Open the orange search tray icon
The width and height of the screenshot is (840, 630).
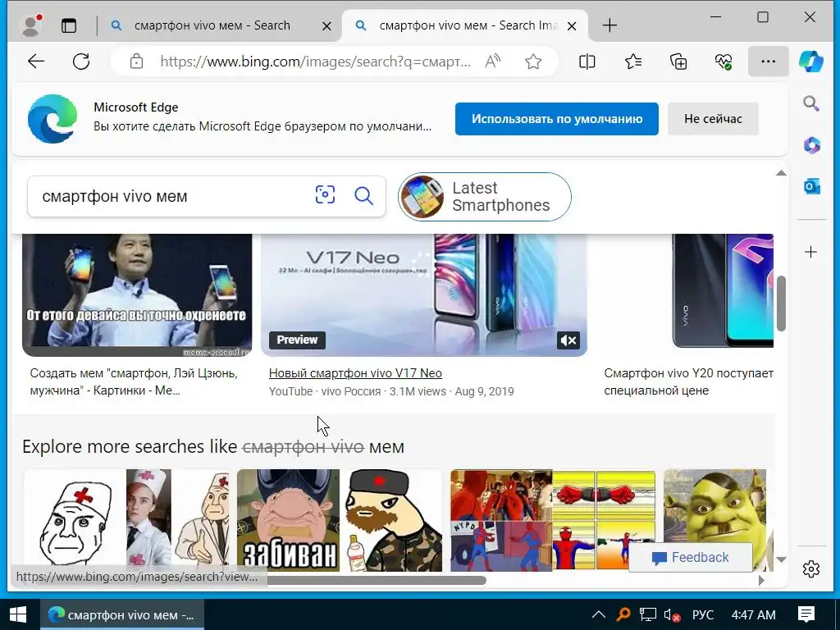pos(623,614)
